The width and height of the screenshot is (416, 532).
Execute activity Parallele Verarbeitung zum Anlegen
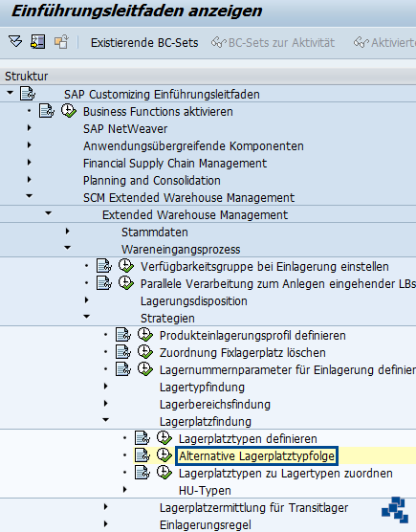pyautogui.click(x=126, y=283)
